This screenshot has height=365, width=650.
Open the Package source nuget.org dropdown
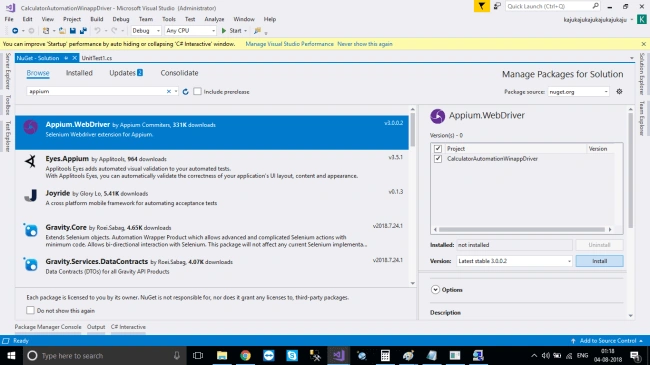[578, 92]
